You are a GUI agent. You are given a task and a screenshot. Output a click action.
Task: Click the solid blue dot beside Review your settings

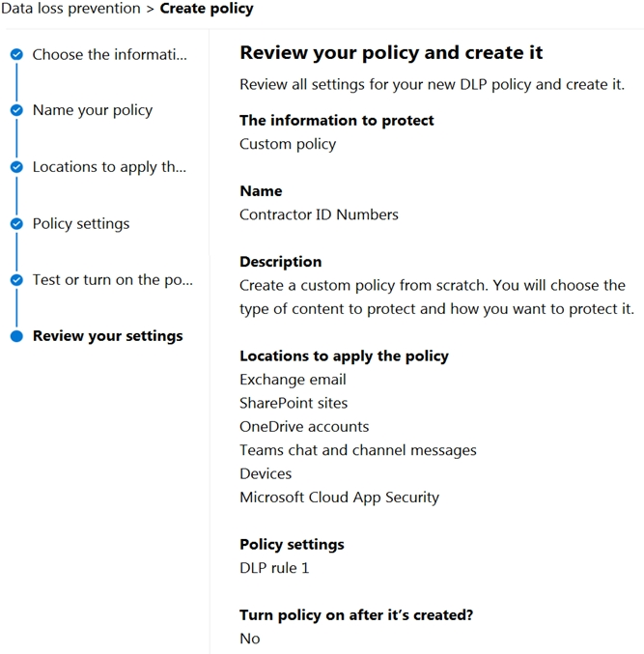(16, 336)
